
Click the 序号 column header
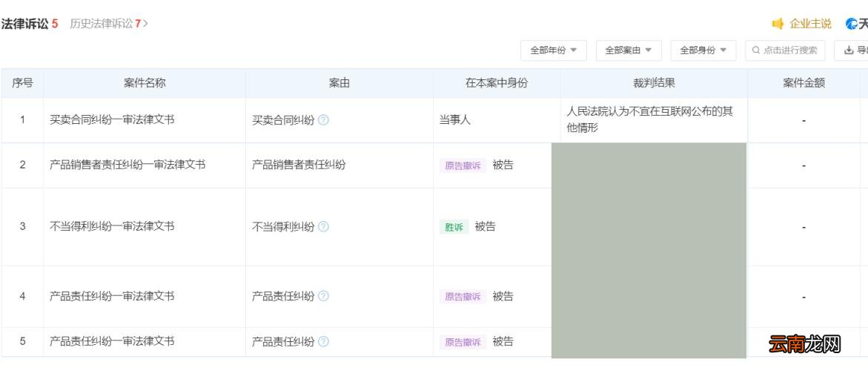23,83
